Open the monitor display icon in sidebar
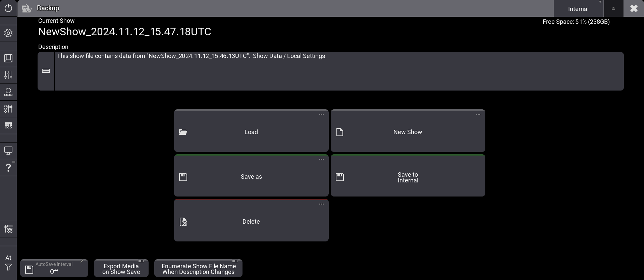Viewport: 644px width, 280px height. coord(8,151)
